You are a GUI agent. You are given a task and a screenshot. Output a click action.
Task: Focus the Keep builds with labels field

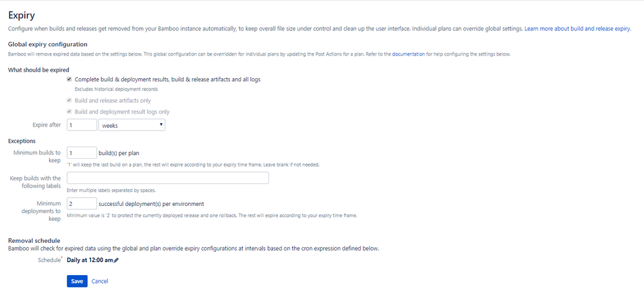coord(168,178)
